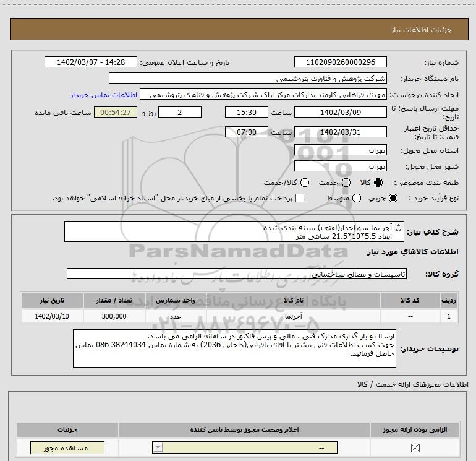This screenshot has width=476, height=461.
Task: Click the مشاهده مجوز button
Action: pyautogui.click(x=67, y=447)
